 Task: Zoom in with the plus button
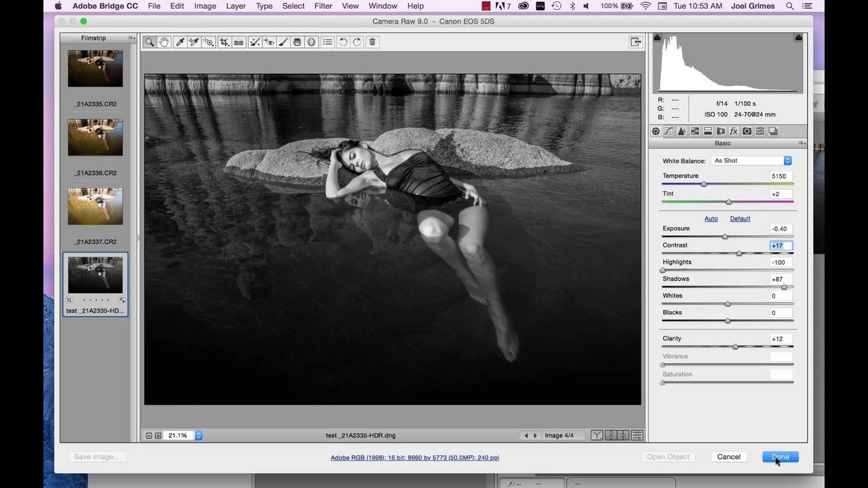[158, 436]
